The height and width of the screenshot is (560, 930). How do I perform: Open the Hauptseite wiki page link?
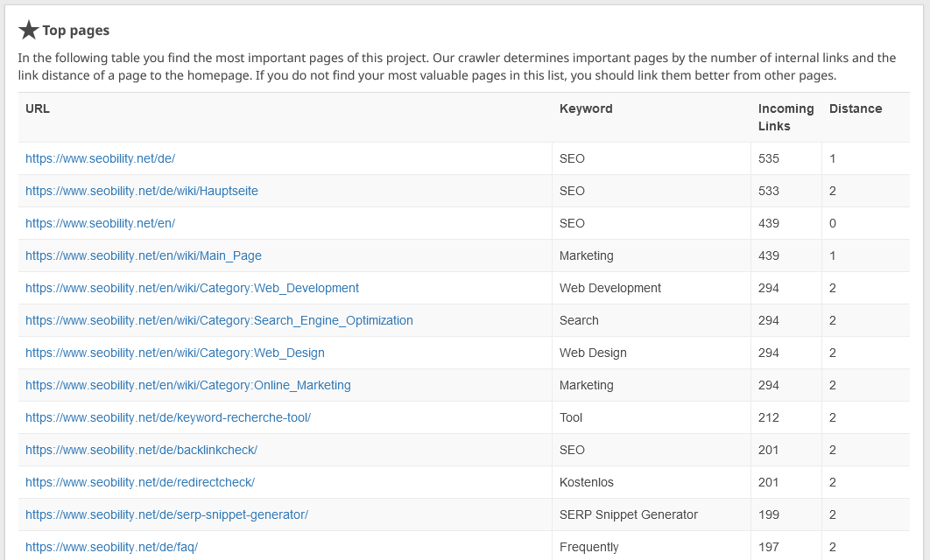click(x=141, y=191)
